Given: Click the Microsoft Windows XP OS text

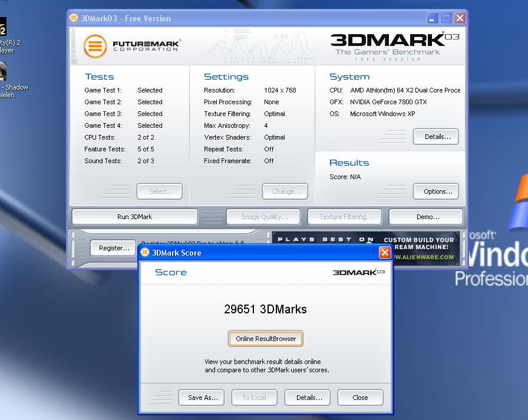Looking at the screenshot, I should (x=382, y=114).
